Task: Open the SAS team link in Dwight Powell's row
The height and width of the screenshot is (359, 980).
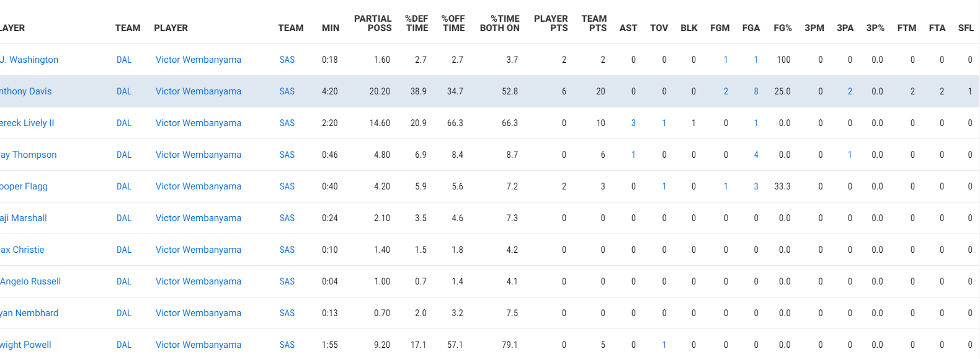Action: click(287, 345)
